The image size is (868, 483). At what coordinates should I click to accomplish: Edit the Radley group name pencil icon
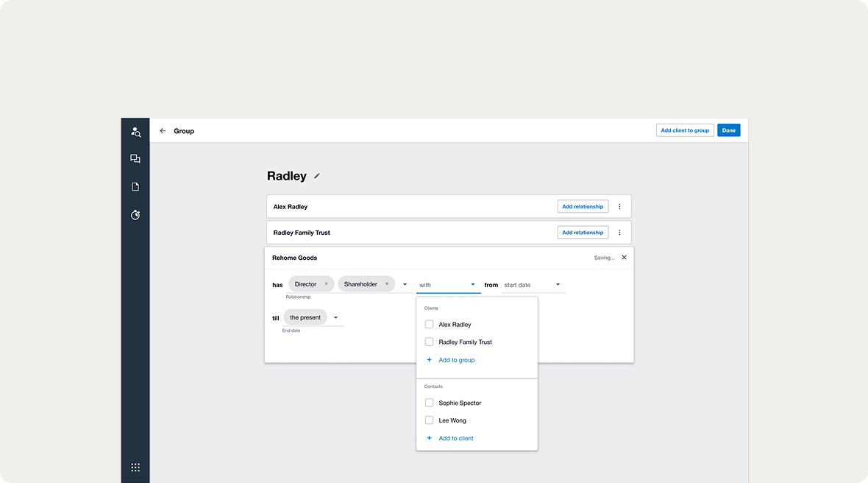coord(317,176)
